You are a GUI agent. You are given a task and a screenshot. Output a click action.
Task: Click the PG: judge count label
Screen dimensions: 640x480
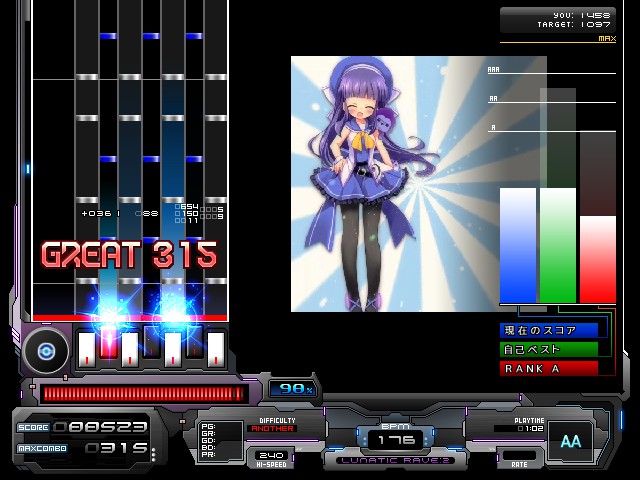[208, 427]
